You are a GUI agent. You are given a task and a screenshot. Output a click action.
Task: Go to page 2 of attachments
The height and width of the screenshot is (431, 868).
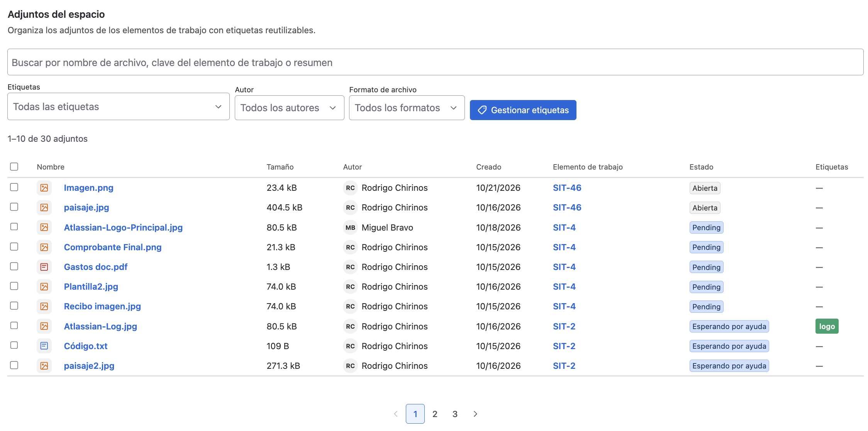coord(435,414)
